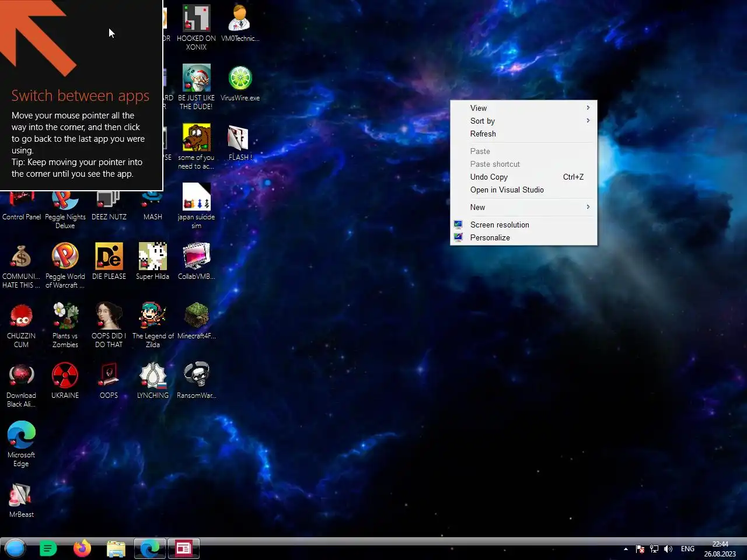747x560 pixels.
Task: Change the ENG input language indicator
Action: point(688,549)
